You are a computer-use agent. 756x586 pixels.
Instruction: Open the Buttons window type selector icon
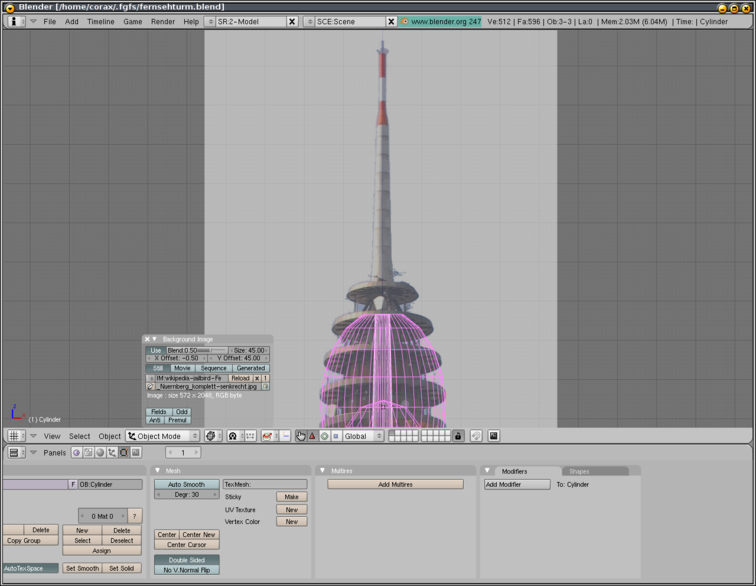click(x=16, y=452)
